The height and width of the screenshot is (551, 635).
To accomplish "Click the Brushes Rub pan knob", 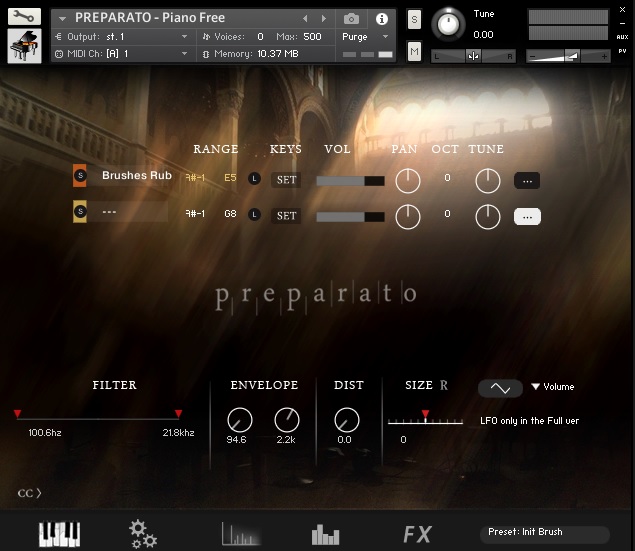I will 407,181.
